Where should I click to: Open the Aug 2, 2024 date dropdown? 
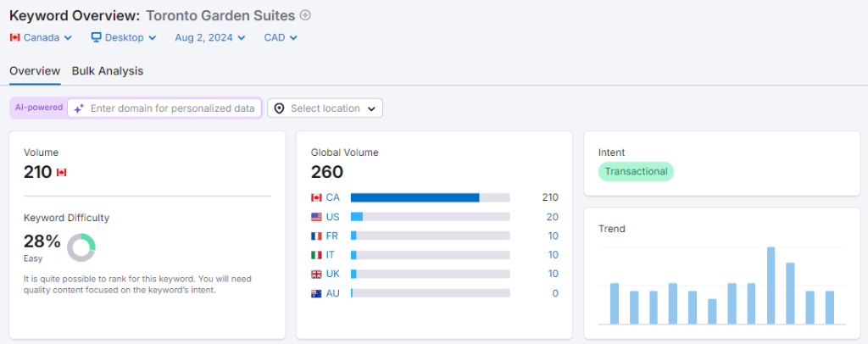coord(210,37)
